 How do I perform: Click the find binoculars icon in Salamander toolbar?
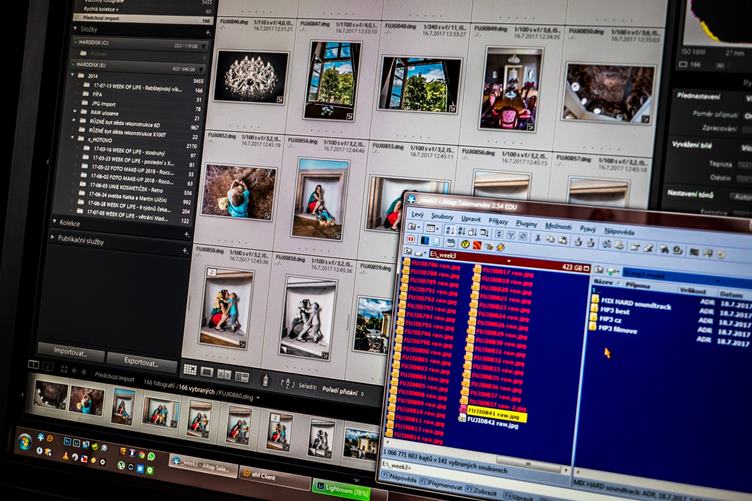pyautogui.click(x=664, y=249)
